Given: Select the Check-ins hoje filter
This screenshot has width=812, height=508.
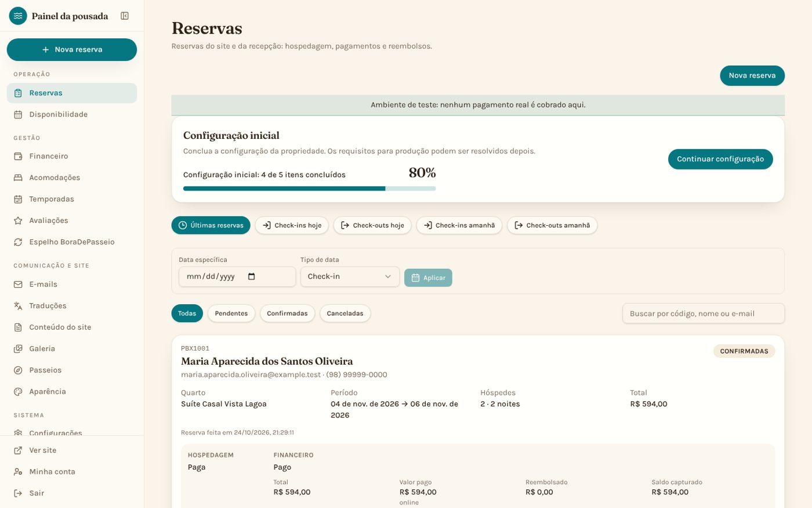Looking at the screenshot, I should pos(292,225).
